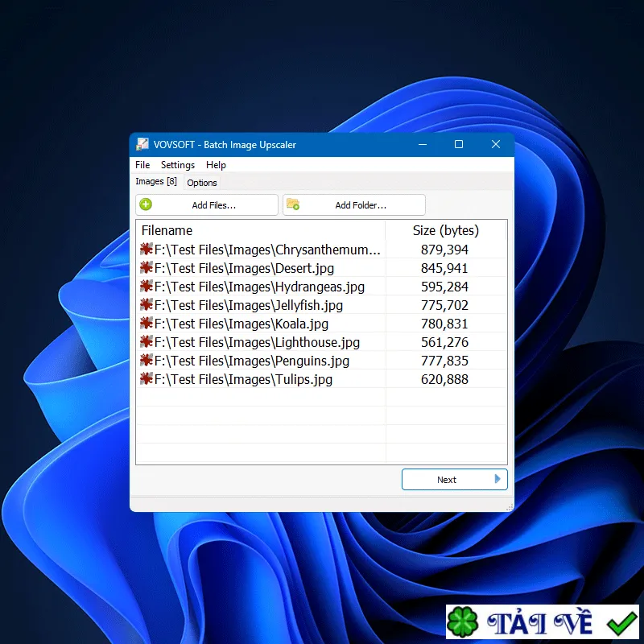Minimize the Batch Image Upscaler window
The width and height of the screenshot is (644, 644).
pyautogui.click(x=423, y=144)
